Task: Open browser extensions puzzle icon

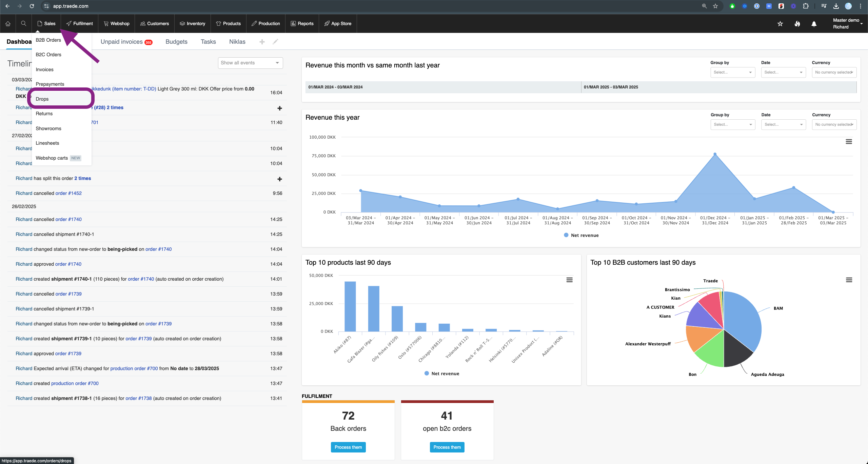Action: (806, 6)
